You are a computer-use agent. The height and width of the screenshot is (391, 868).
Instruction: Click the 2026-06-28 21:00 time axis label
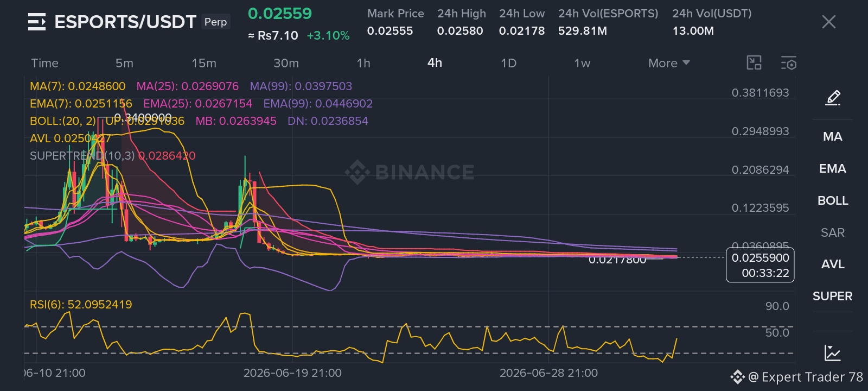tap(548, 373)
